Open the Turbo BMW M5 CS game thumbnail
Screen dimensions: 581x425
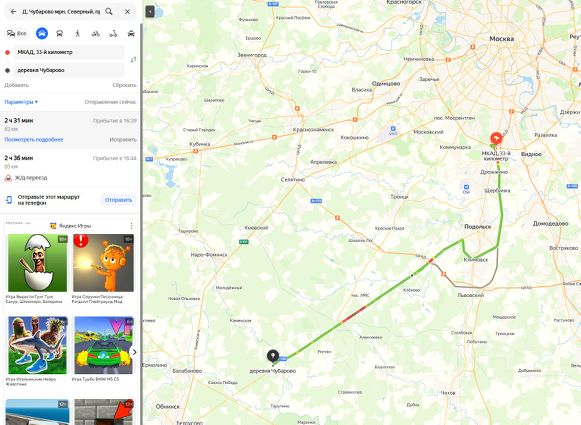pos(104,345)
